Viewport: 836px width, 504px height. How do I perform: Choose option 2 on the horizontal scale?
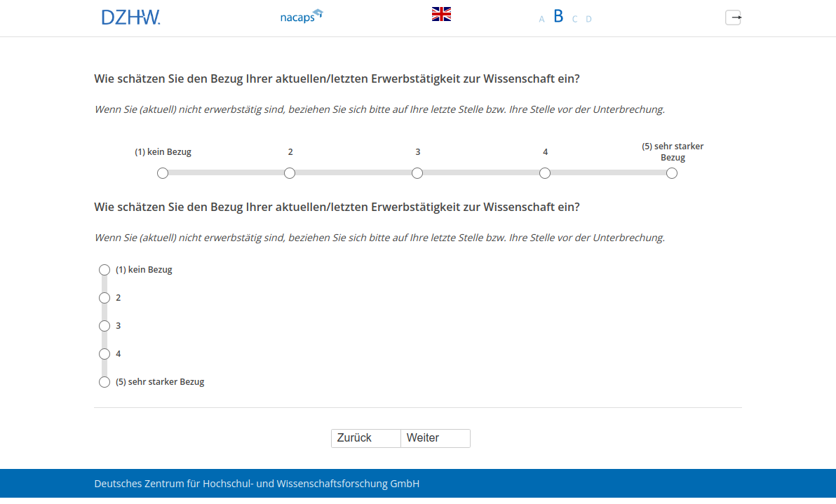click(290, 173)
